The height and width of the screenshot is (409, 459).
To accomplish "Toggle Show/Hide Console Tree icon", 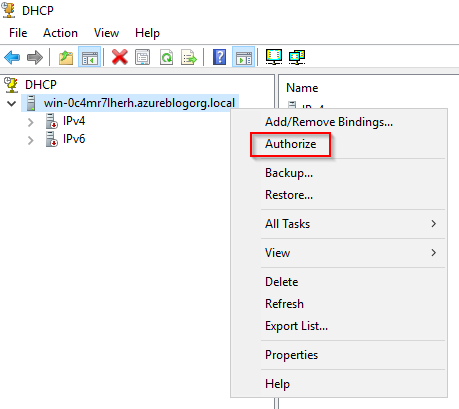I will (90, 57).
